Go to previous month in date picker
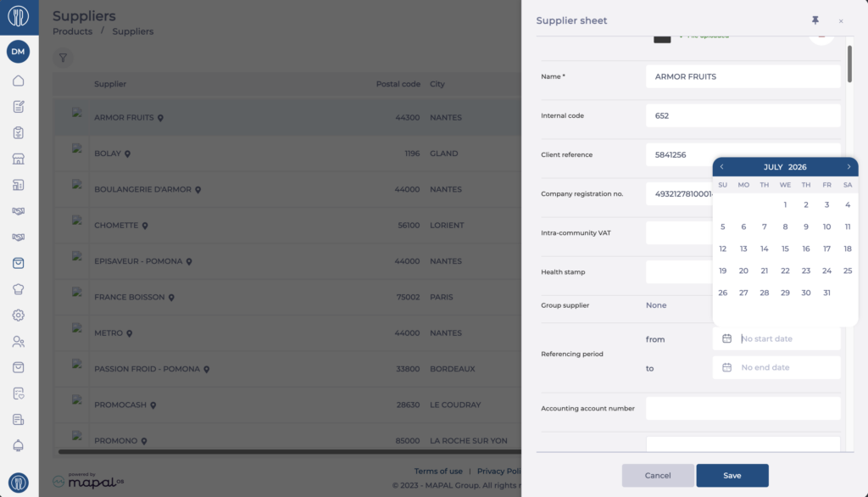Image resolution: width=868 pixels, height=497 pixels. coord(722,167)
